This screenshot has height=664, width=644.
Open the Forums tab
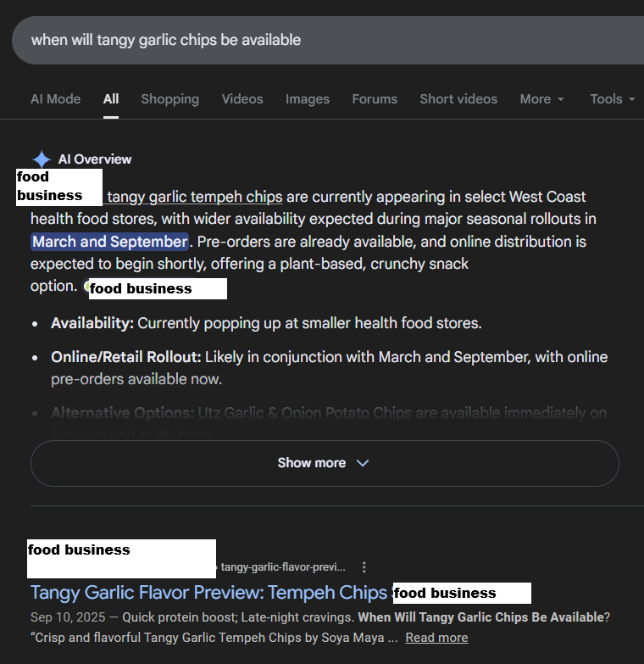(375, 99)
